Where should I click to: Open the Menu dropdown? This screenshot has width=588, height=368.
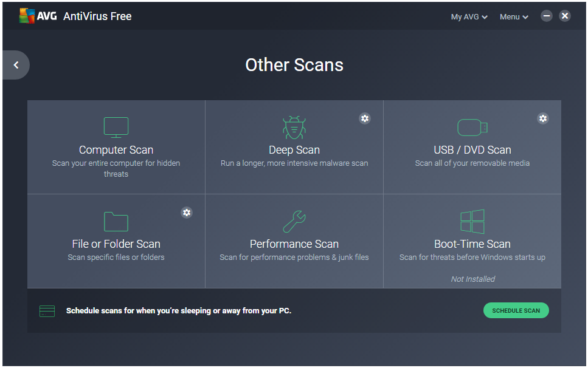(x=514, y=17)
